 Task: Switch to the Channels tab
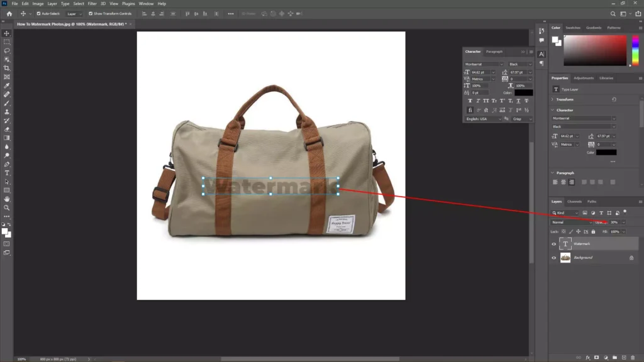click(x=574, y=202)
